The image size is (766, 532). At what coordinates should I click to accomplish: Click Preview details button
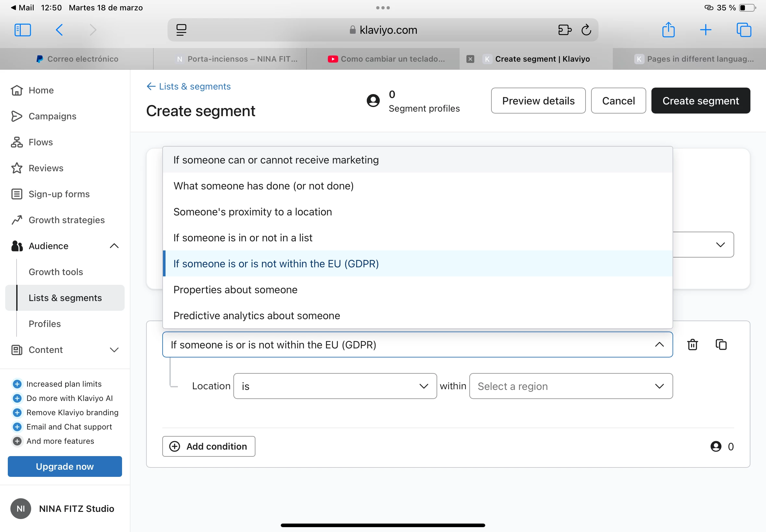(x=538, y=101)
